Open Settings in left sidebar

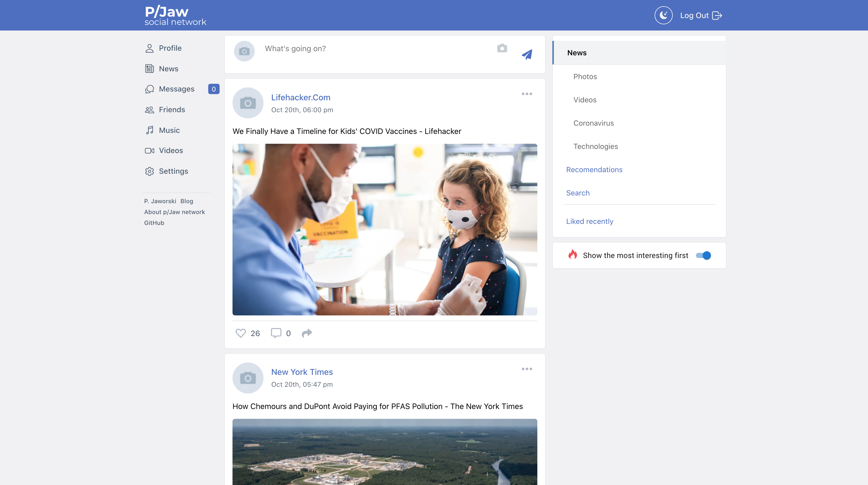[166, 171]
